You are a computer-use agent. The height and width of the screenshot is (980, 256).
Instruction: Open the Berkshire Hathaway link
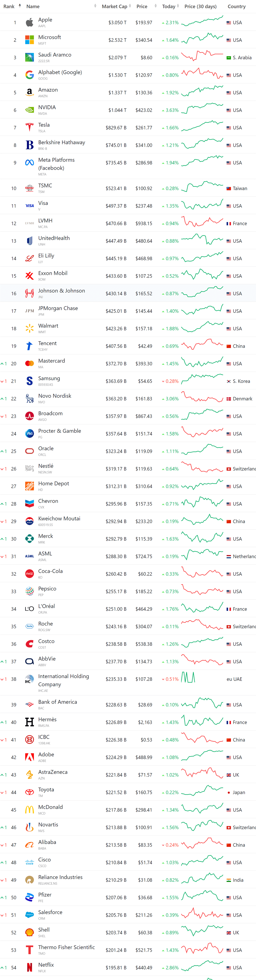61,142
